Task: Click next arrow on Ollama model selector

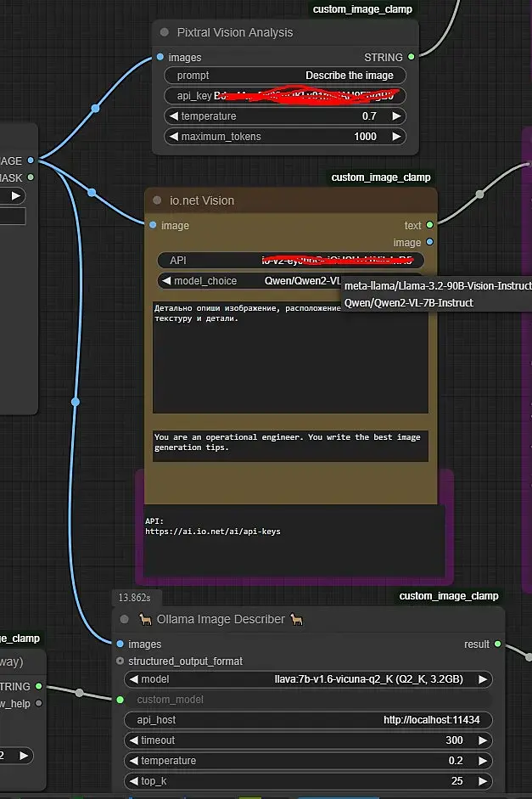Action: click(x=483, y=679)
